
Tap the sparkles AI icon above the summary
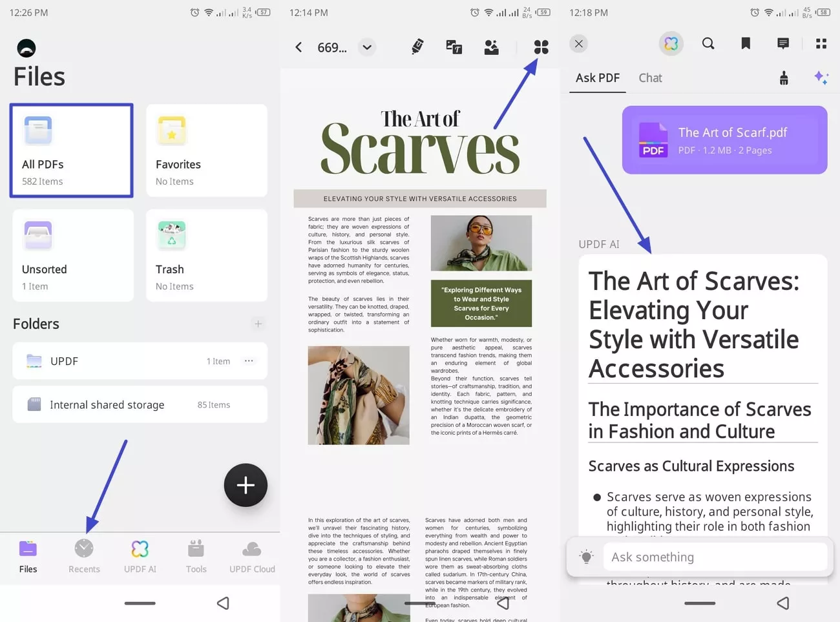click(x=821, y=78)
